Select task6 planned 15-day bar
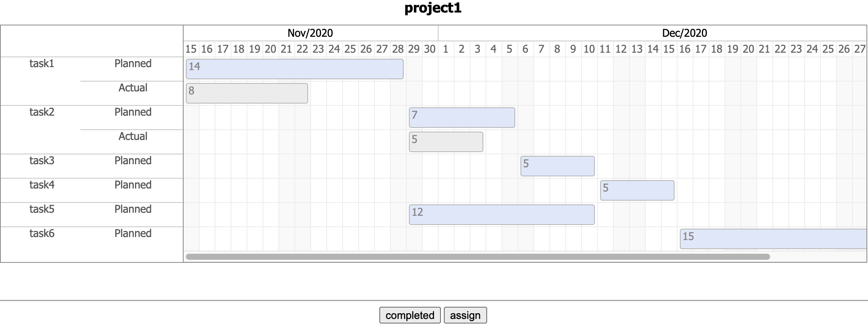 tap(773, 239)
